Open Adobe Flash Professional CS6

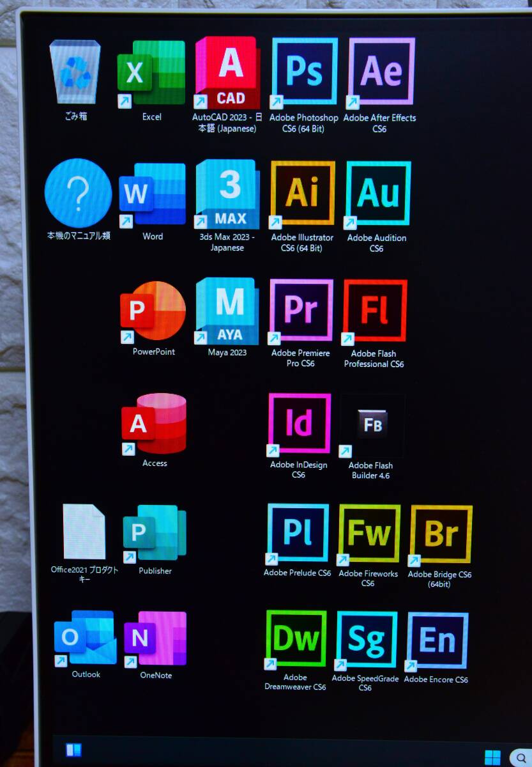374,312
